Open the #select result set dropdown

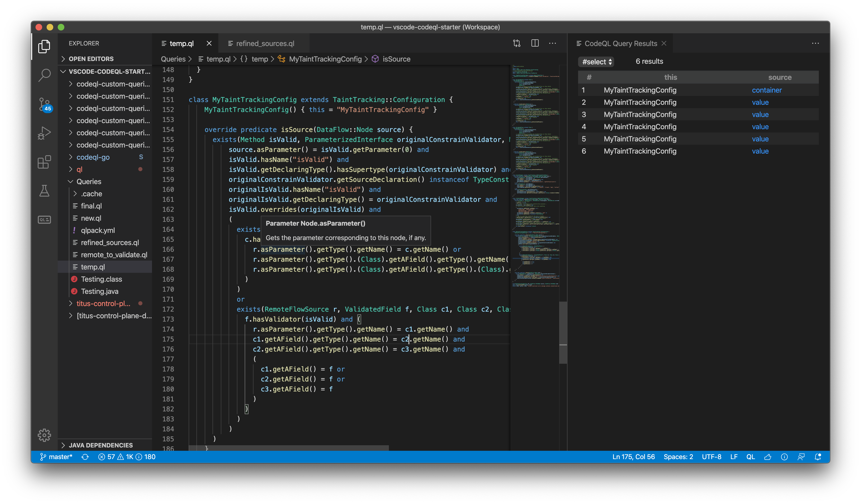(x=596, y=62)
